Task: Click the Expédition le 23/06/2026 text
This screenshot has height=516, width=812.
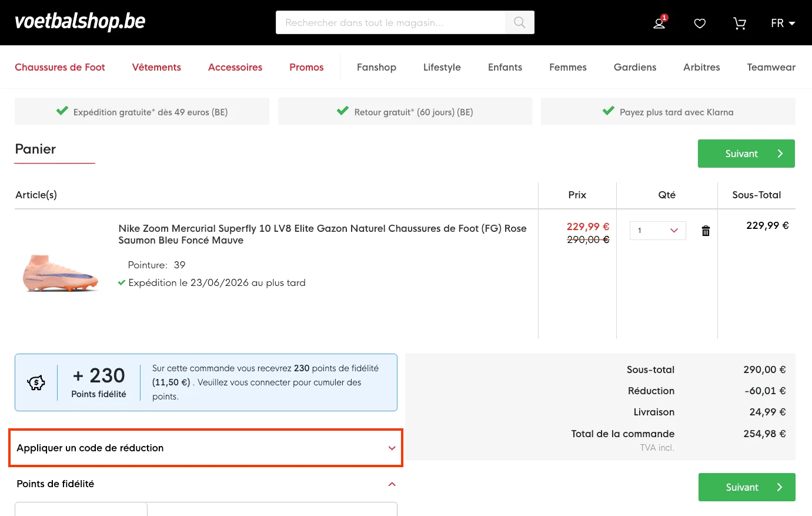Action: [x=217, y=282]
